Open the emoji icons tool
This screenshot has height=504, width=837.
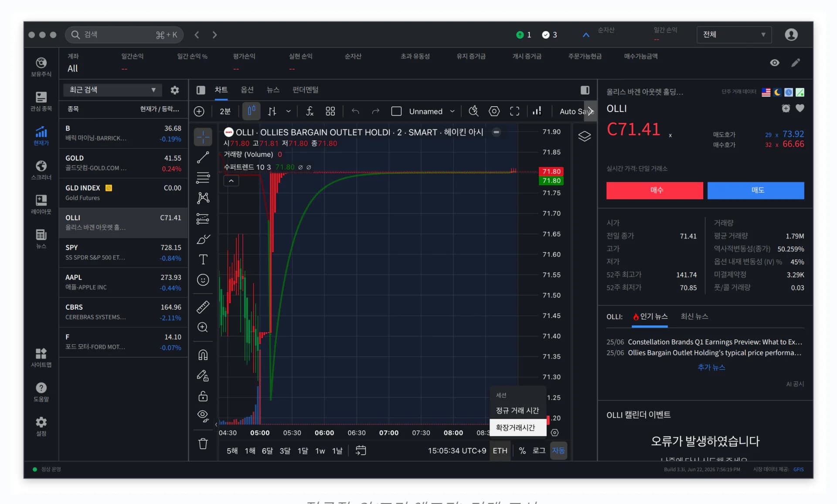pyautogui.click(x=203, y=280)
